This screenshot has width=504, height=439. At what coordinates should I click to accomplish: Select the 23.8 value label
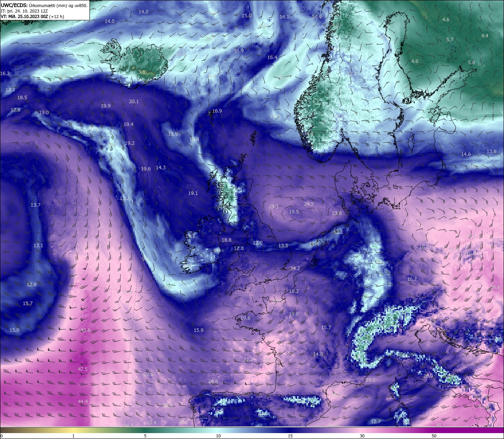click(x=337, y=213)
